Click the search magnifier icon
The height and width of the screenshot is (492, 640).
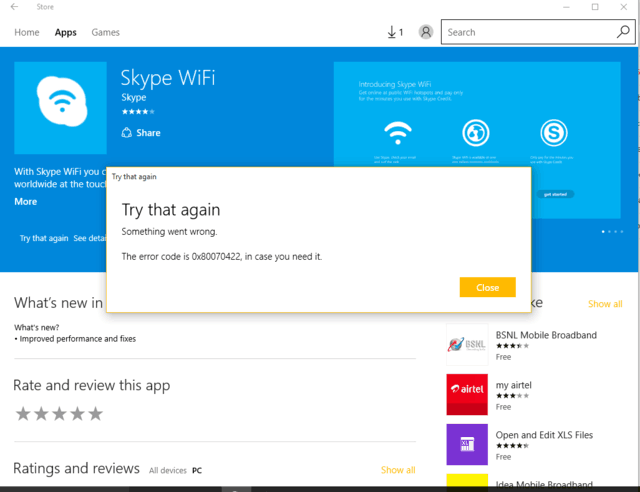coord(623,32)
